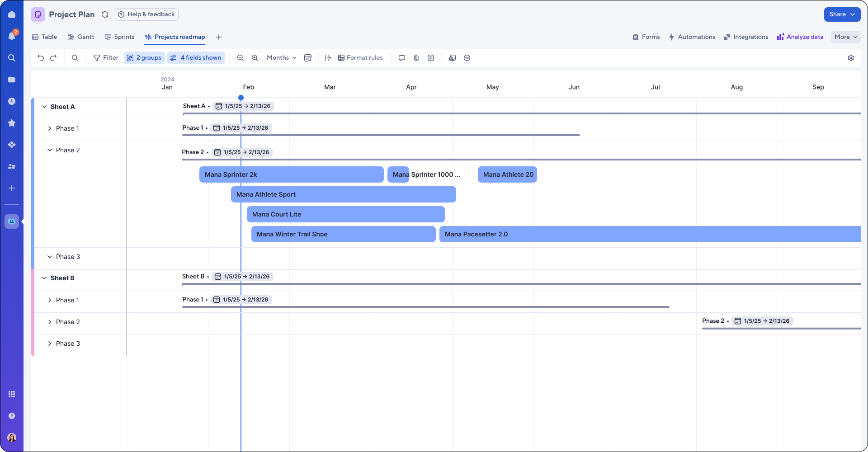Screen dimensions: 868x452
Task: Open notifications bell with badge
Action: click(12, 36)
